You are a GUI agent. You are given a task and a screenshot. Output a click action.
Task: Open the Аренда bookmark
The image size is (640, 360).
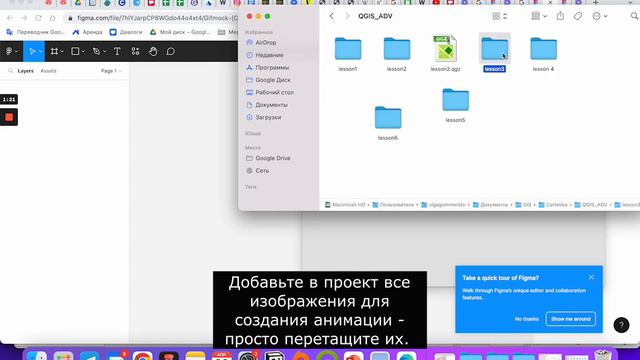[x=87, y=32]
